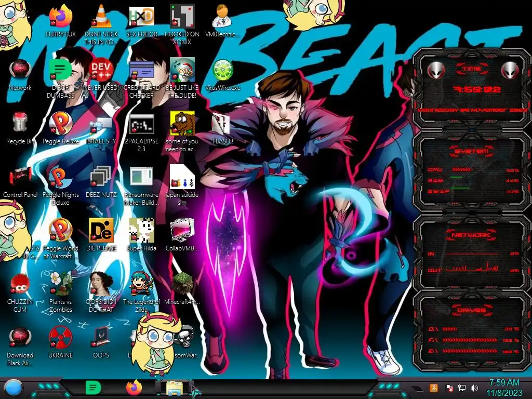This screenshot has height=399, width=532.
Task: Open the Network desktop icon
Action: click(x=20, y=70)
